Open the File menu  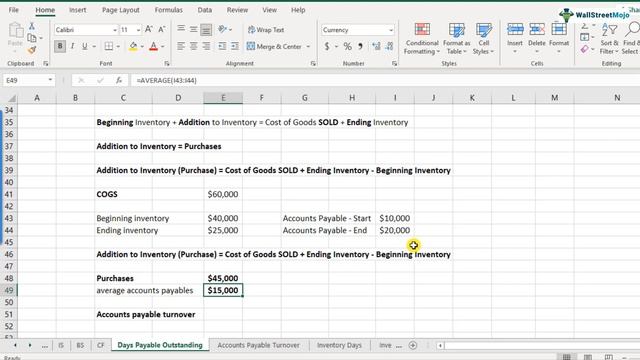[13, 10]
